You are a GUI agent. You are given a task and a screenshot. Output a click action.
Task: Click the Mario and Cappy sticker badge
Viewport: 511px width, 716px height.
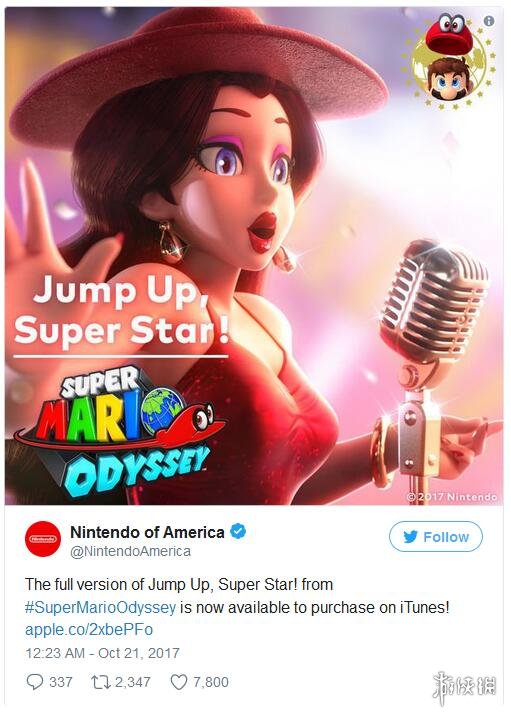click(448, 62)
